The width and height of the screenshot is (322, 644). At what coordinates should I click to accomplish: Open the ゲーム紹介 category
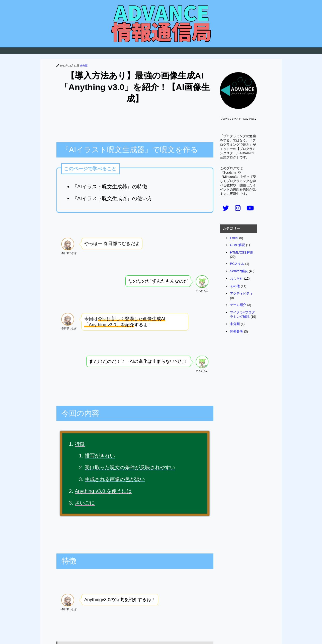tap(238, 305)
